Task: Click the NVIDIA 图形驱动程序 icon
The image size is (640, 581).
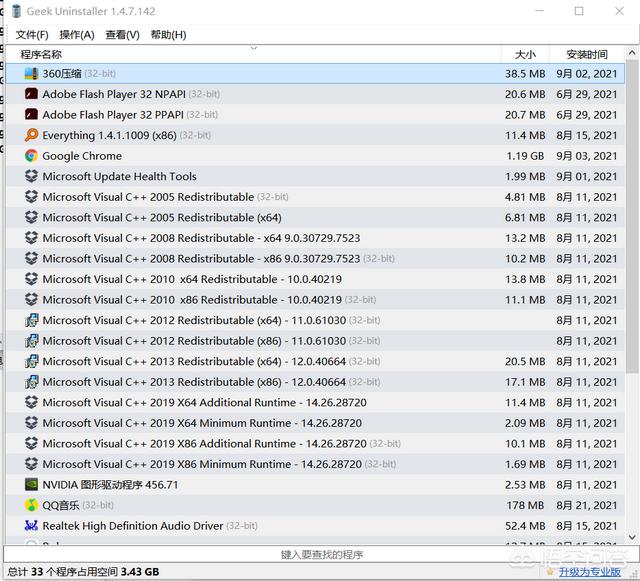Action: tap(31, 484)
